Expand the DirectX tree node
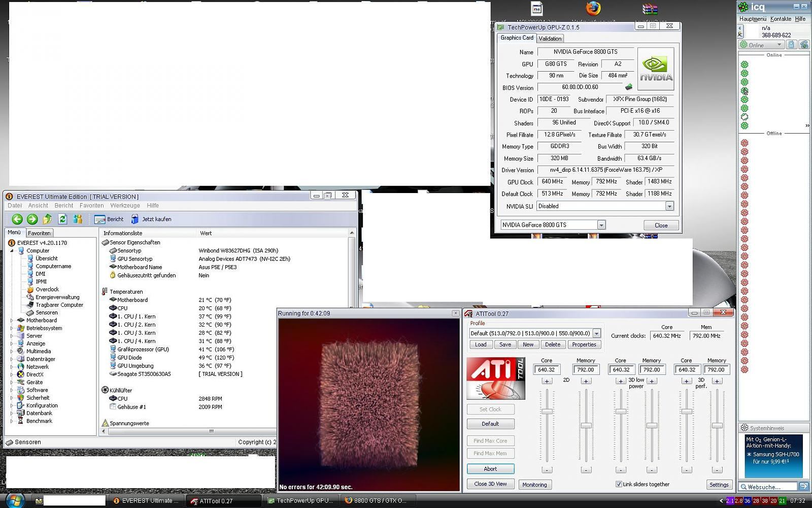Image resolution: width=812 pixels, height=508 pixels. click(12, 374)
